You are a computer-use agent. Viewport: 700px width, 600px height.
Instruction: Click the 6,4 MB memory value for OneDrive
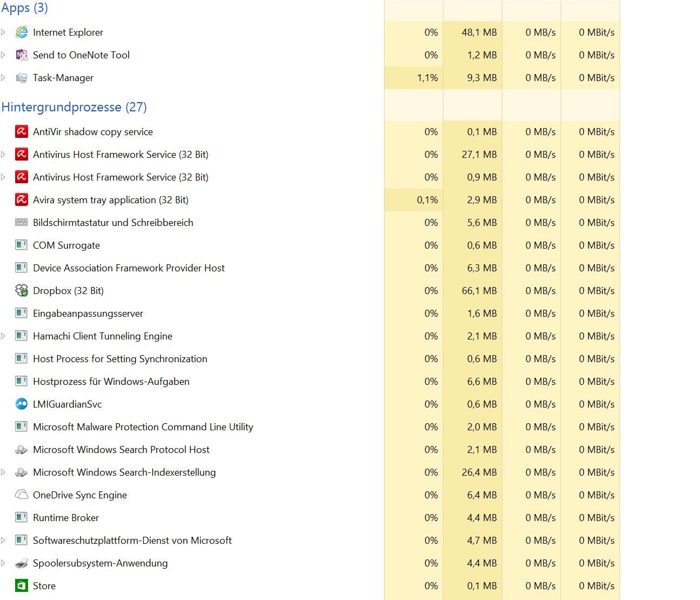pos(482,495)
